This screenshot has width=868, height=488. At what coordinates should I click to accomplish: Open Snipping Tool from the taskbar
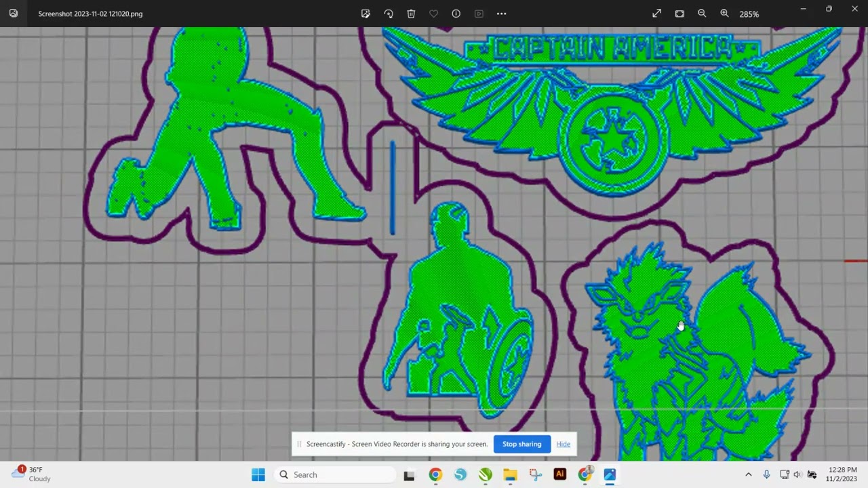[x=535, y=474]
